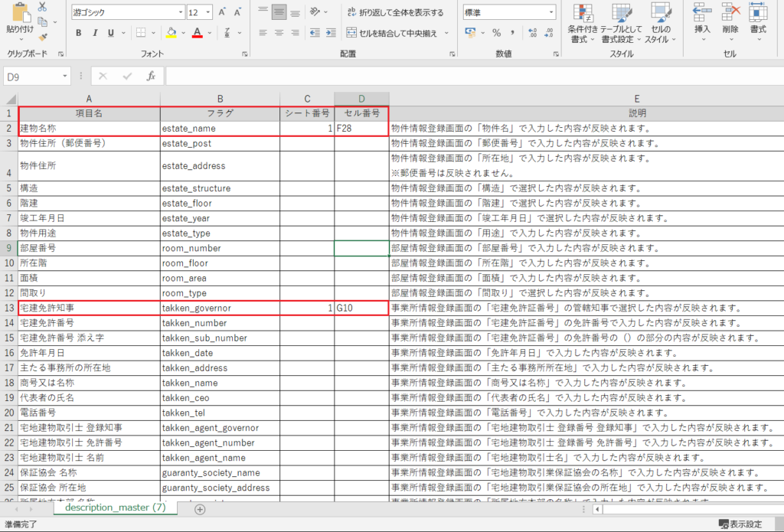Screen dimensions: 784x532
Task: Increase decimal places
Action: click(x=533, y=33)
